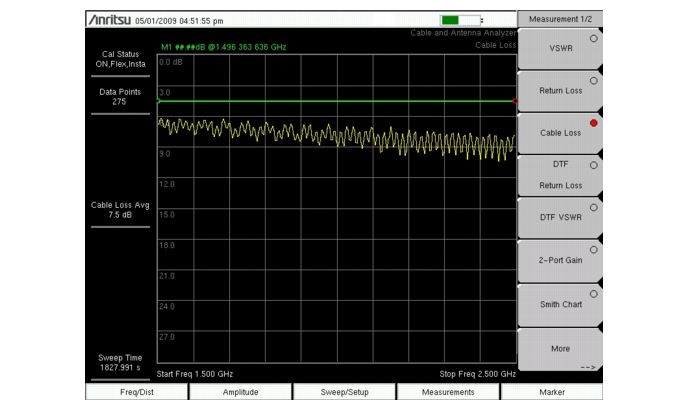Viewport: 689px width, 408px height.
Task: Click the Measurement 1/2 header
Action: (x=560, y=19)
